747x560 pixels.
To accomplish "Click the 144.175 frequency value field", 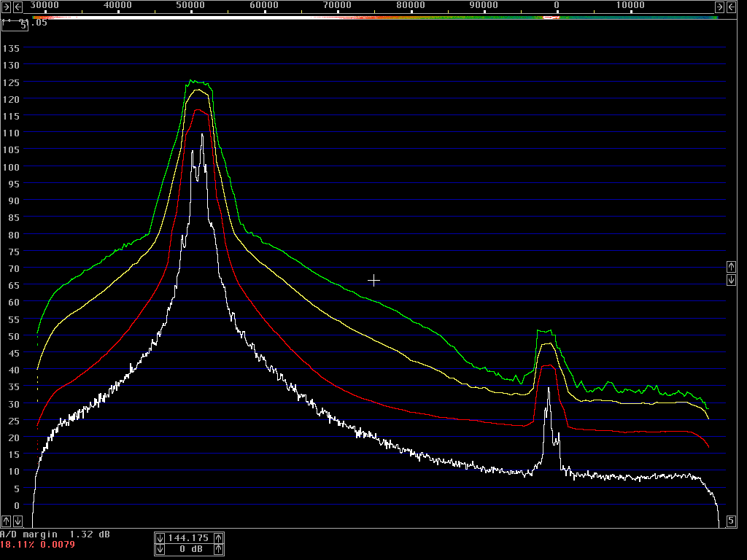I will pyautogui.click(x=189, y=538).
